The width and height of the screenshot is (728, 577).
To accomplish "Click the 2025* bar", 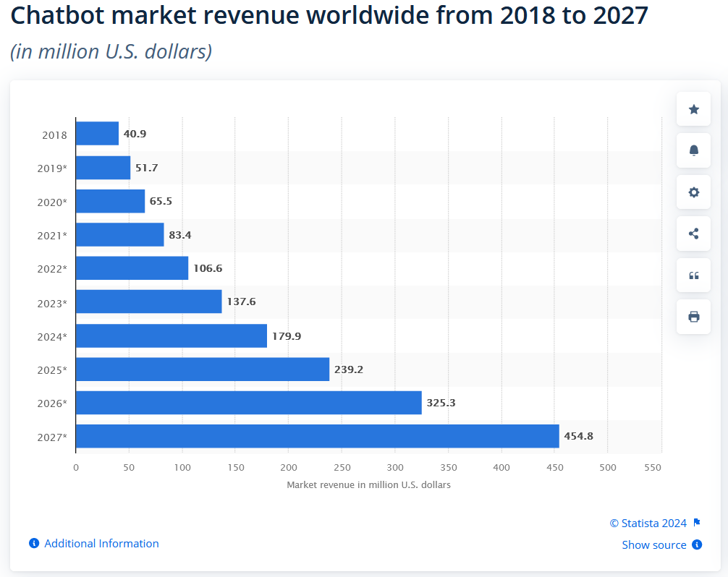I will click(203, 369).
